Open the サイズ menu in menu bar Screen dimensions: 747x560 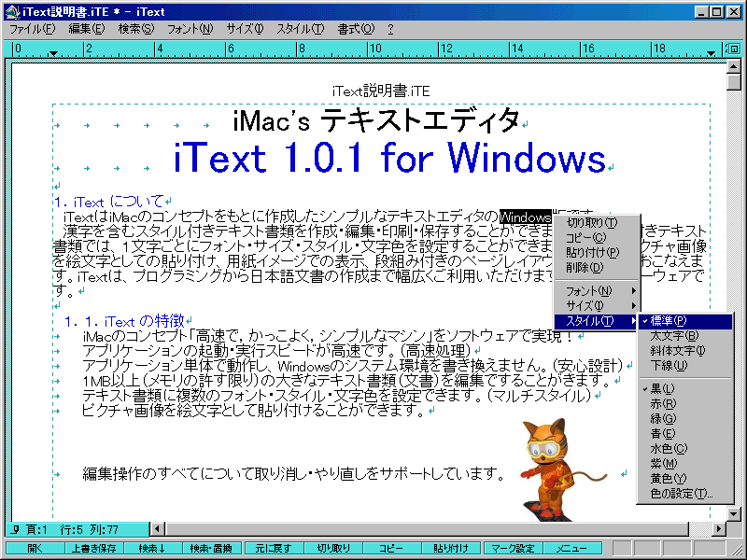[x=245, y=29]
